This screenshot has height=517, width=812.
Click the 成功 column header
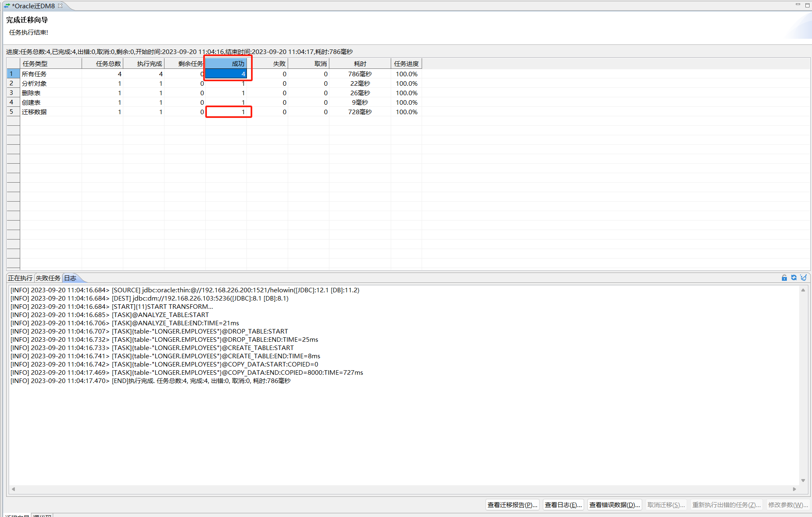click(x=226, y=63)
